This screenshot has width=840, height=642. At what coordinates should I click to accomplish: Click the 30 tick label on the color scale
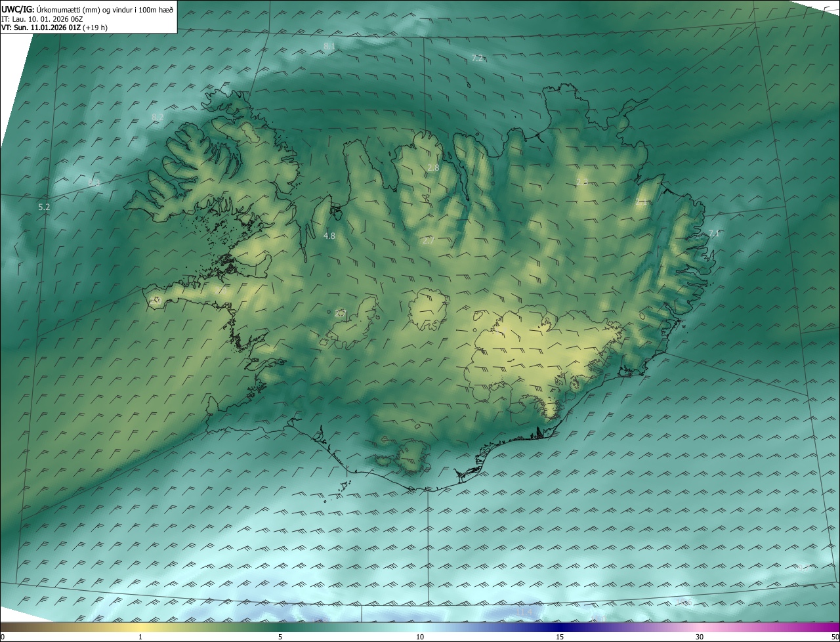700,637
